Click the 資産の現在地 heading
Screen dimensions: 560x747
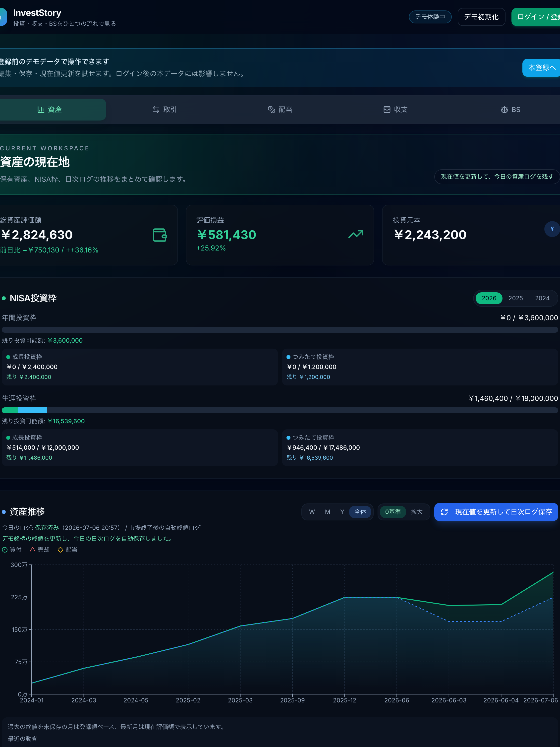point(35,162)
